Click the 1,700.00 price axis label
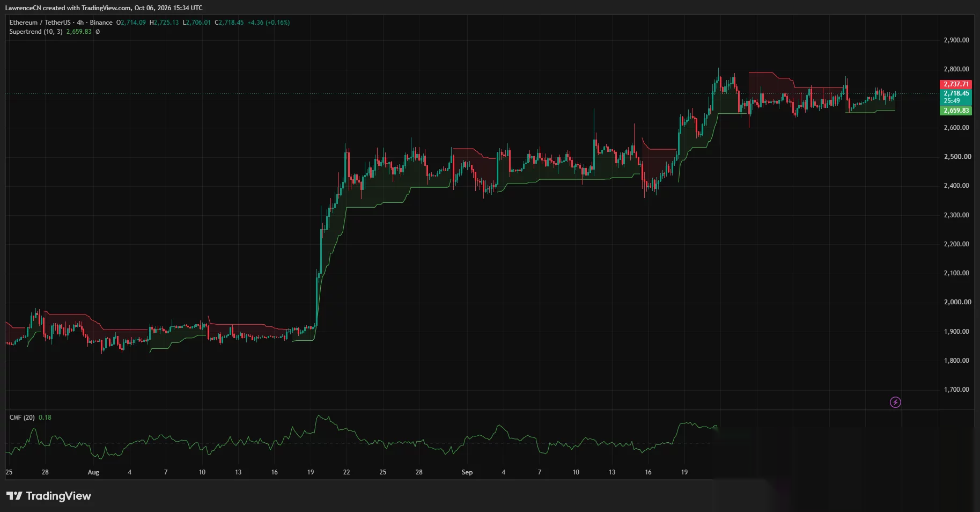This screenshot has width=980, height=512. (x=956, y=390)
